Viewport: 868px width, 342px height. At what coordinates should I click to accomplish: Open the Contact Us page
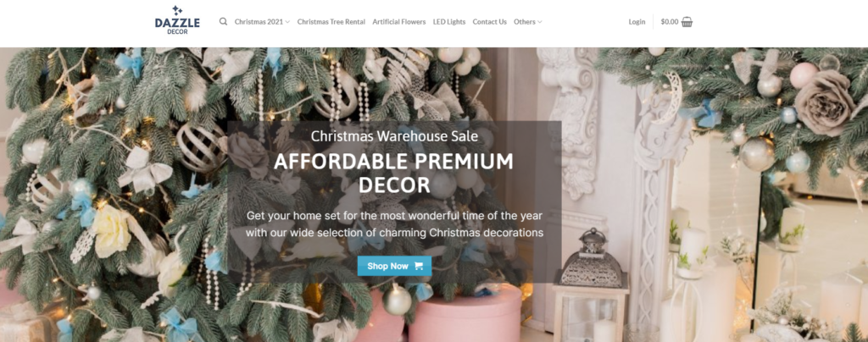pyautogui.click(x=489, y=22)
